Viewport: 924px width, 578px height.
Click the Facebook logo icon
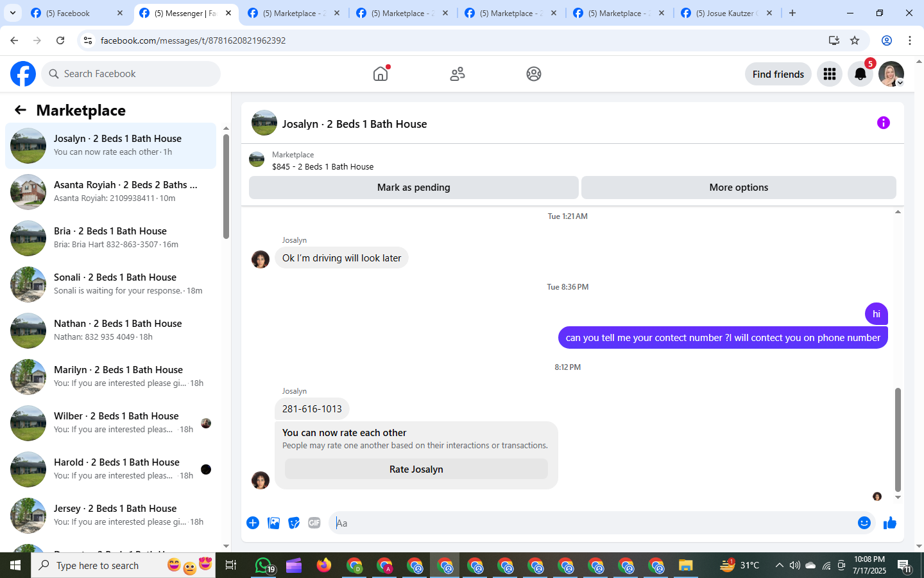tap(23, 74)
